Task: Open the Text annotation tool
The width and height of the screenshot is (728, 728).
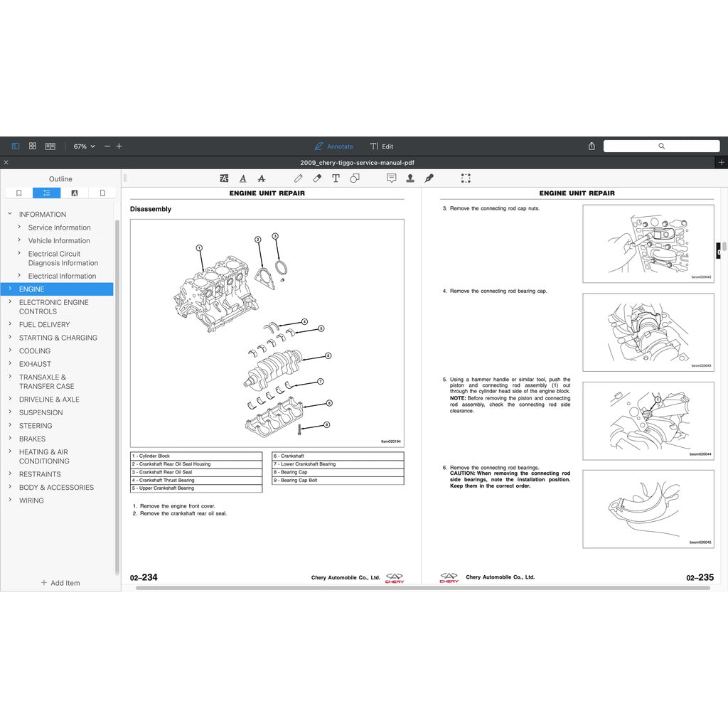Action: (335, 178)
